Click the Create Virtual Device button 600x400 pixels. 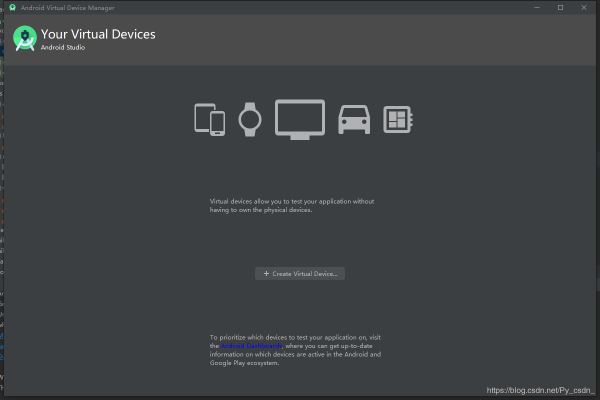click(x=300, y=274)
